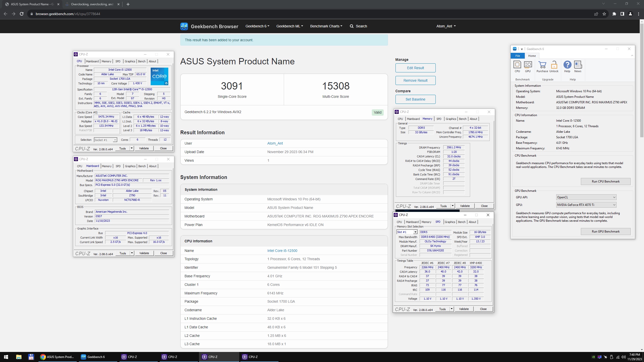The width and height of the screenshot is (644, 362).
Task: Click the floppy disk icon on the taskbar
Action: pos(31,357)
